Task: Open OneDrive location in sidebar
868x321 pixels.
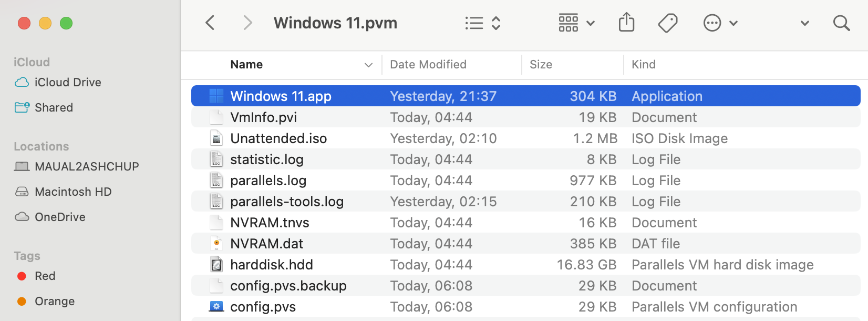Action: (60, 217)
